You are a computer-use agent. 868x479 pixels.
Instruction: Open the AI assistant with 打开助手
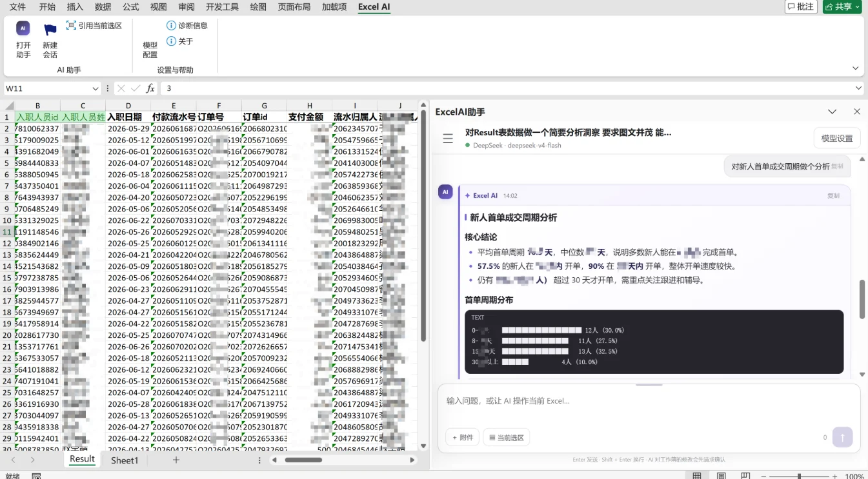click(x=23, y=39)
